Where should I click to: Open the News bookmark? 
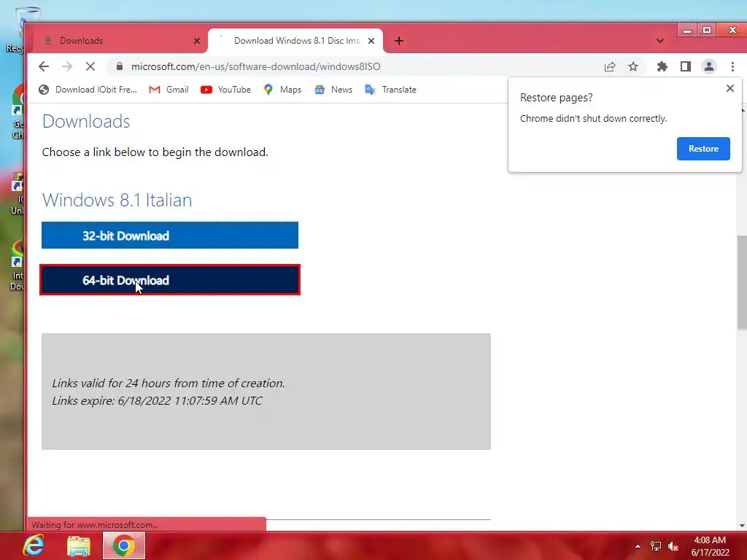coord(333,90)
